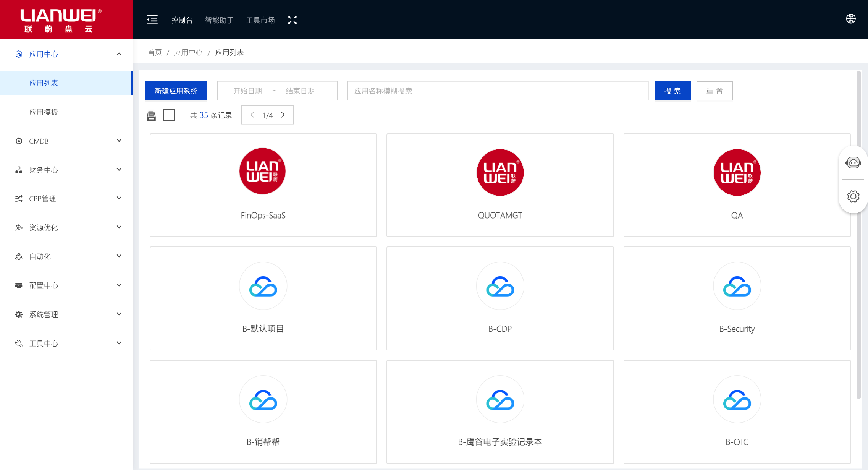868x470 pixels.
Task: Click the QA app logo
Action: click(737, 172)
